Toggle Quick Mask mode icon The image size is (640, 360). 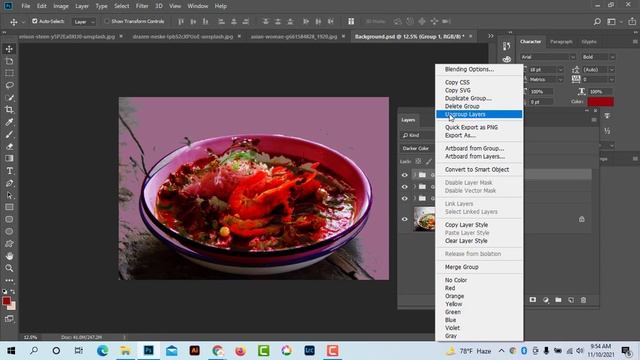click(9, 319)
